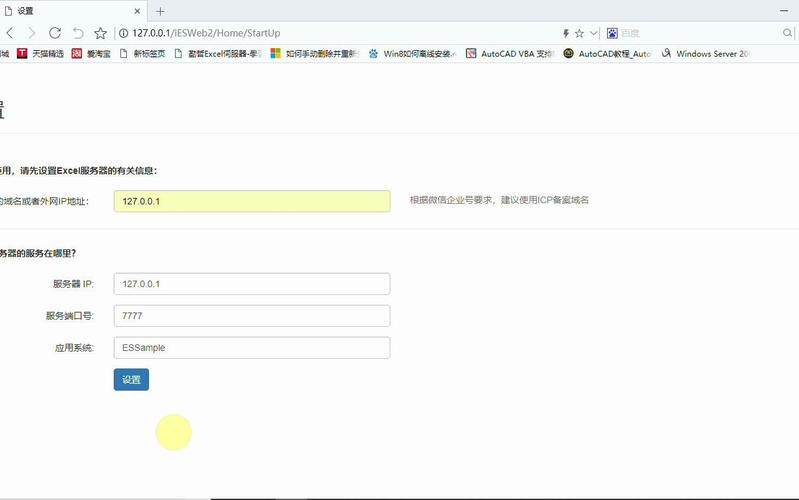
Task: Bookmark the page with the star icon beside the address
Action: tap(100, 33)
